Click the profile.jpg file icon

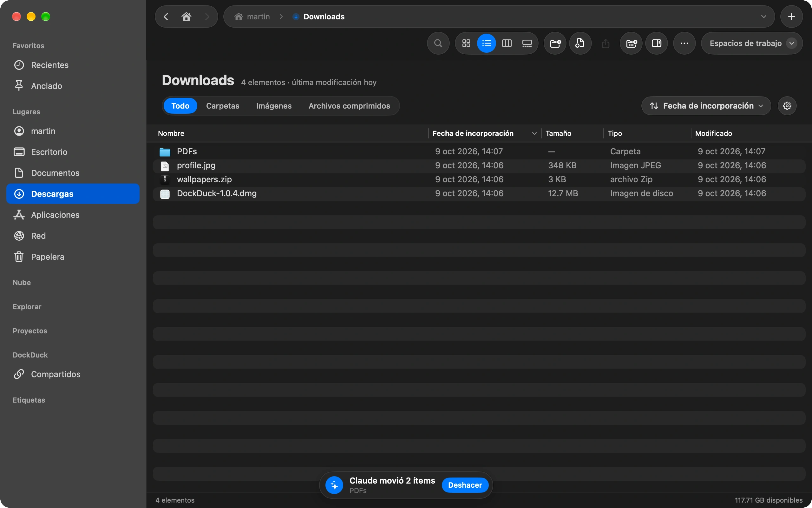165,166
